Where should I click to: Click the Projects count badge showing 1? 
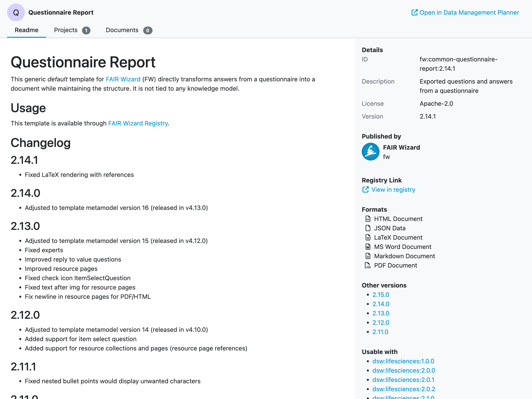[x=86, y=31]
